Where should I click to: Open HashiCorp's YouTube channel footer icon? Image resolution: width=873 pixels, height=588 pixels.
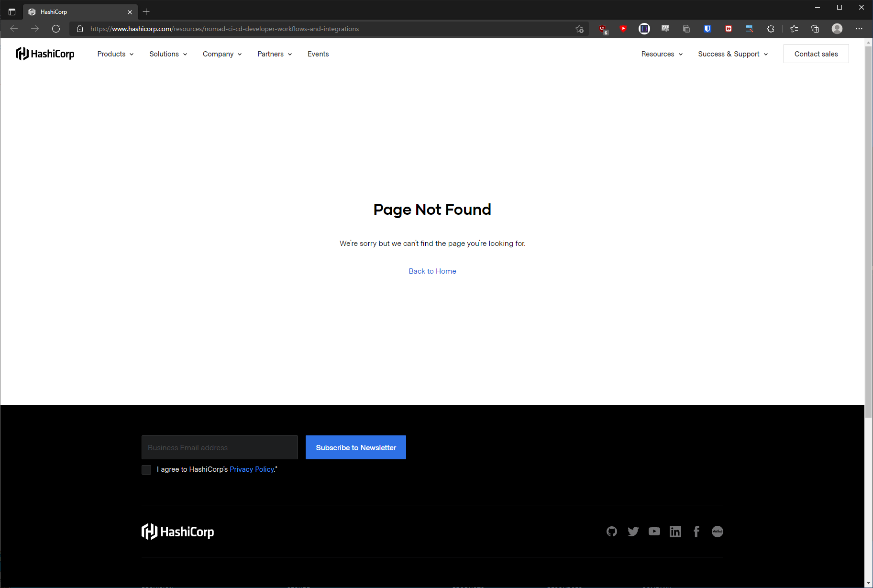(654, 532)
